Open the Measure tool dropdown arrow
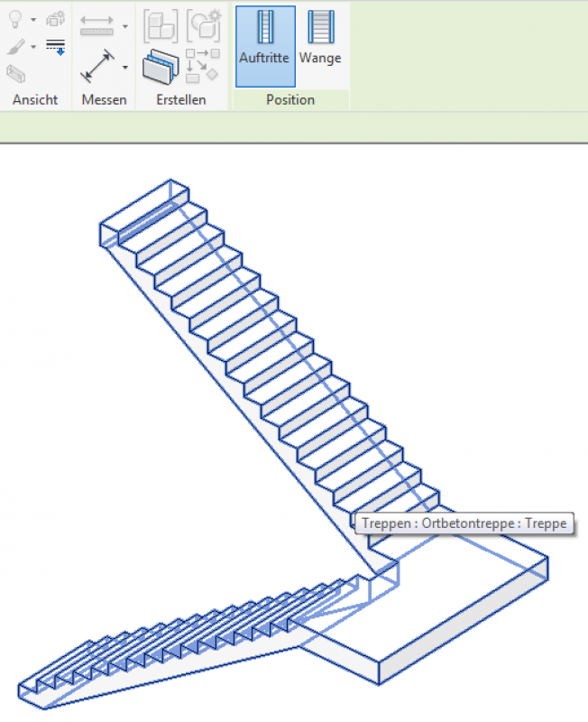The image size is (588, 722). (124, 67)
